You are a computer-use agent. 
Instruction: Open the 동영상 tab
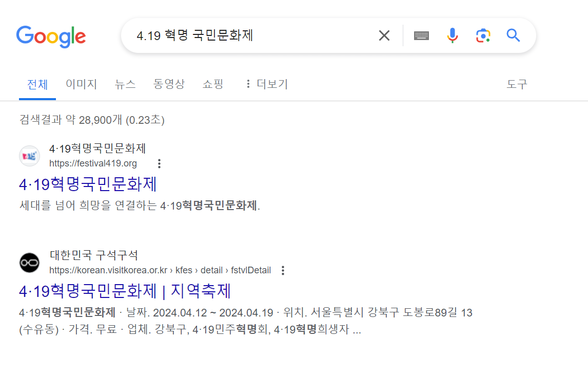(169, 84)
